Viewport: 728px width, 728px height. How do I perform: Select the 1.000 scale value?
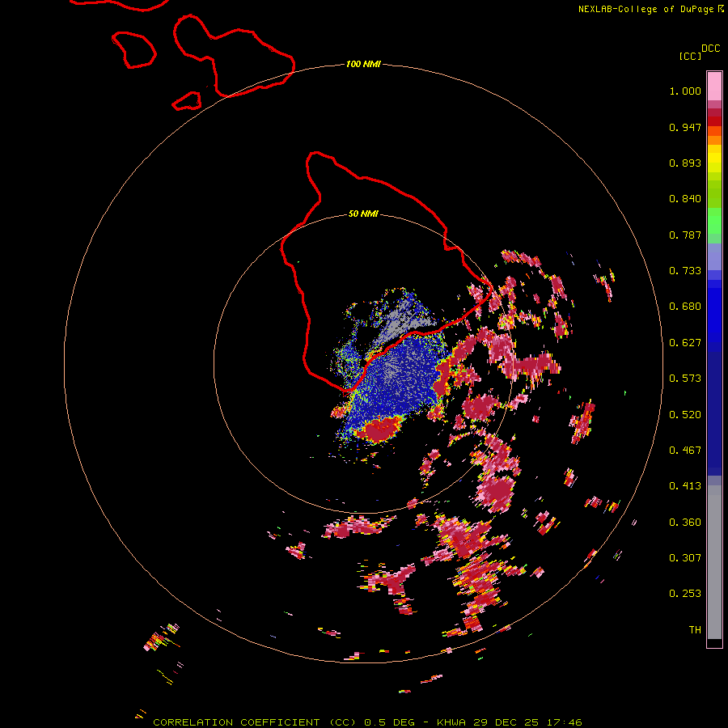click(x=685, y=91)
